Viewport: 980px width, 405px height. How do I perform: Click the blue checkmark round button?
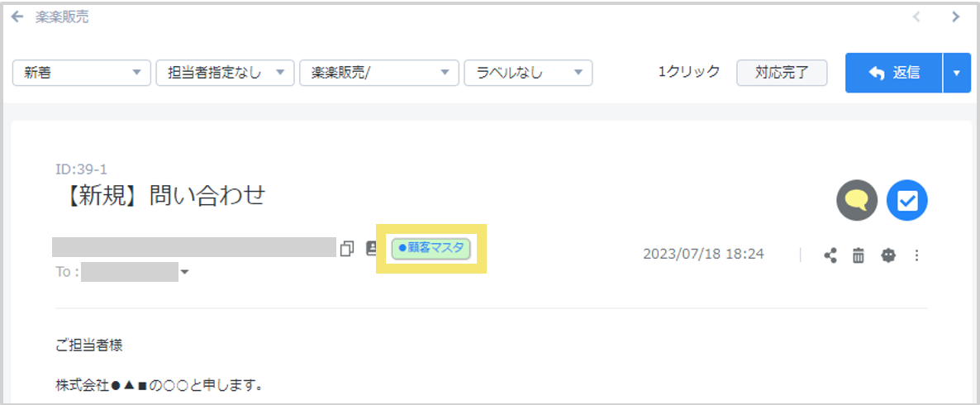(x=907, y=201)
